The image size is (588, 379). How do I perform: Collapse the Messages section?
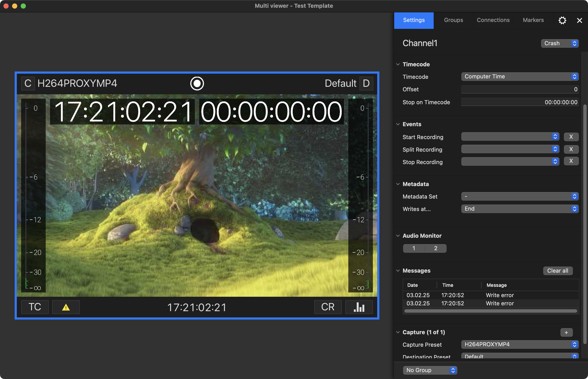point(398,270)
